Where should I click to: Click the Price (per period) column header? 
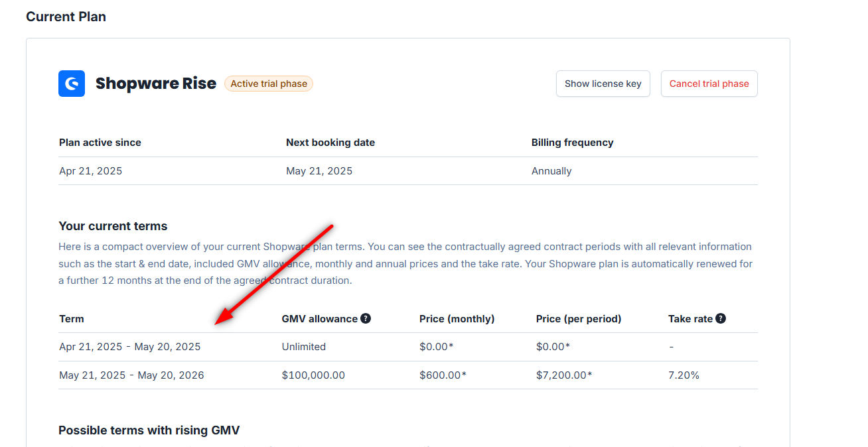pos(579,319)
